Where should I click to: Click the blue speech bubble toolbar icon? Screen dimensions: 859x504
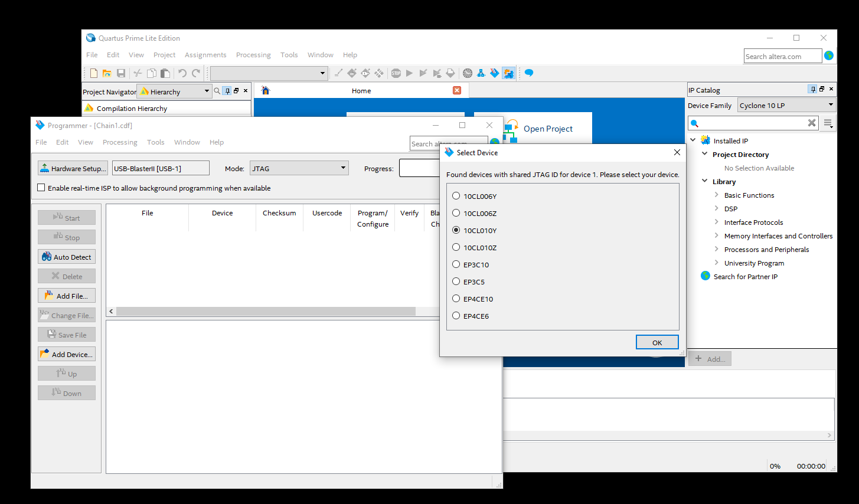[529, 73]
